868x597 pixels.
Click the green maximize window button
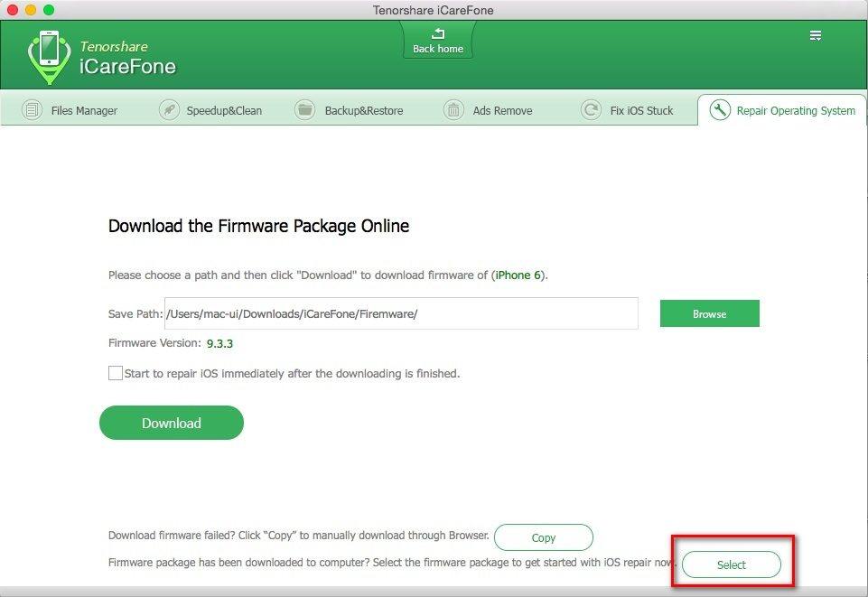point(49,10)
